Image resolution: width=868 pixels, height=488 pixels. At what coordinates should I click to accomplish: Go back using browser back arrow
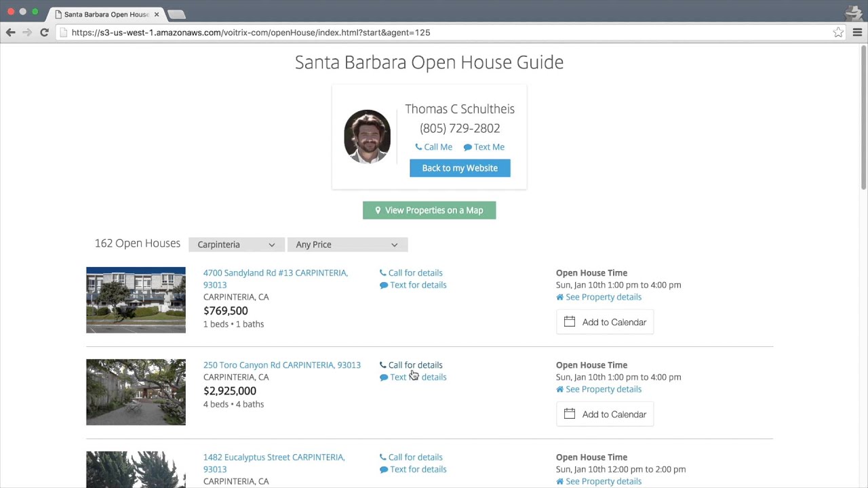[10, 33]
